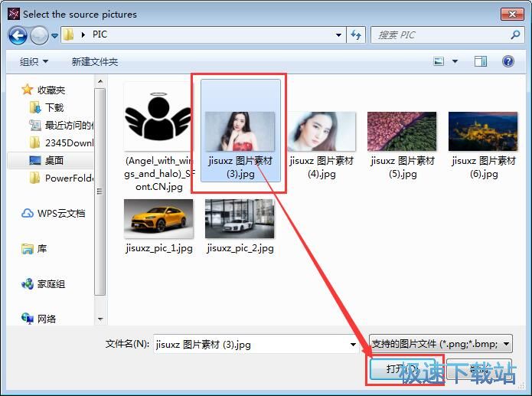The image size is (532, 396).
Task: Click the 打开 button
Action: 403,369
